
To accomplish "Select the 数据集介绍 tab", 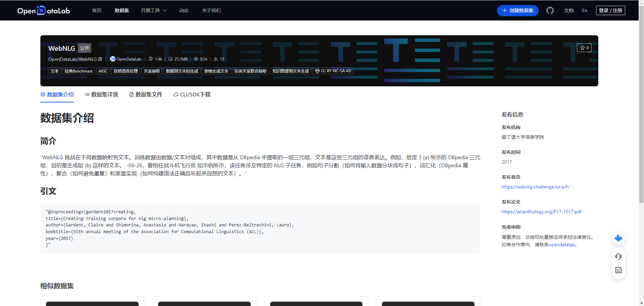I will 57,95.
